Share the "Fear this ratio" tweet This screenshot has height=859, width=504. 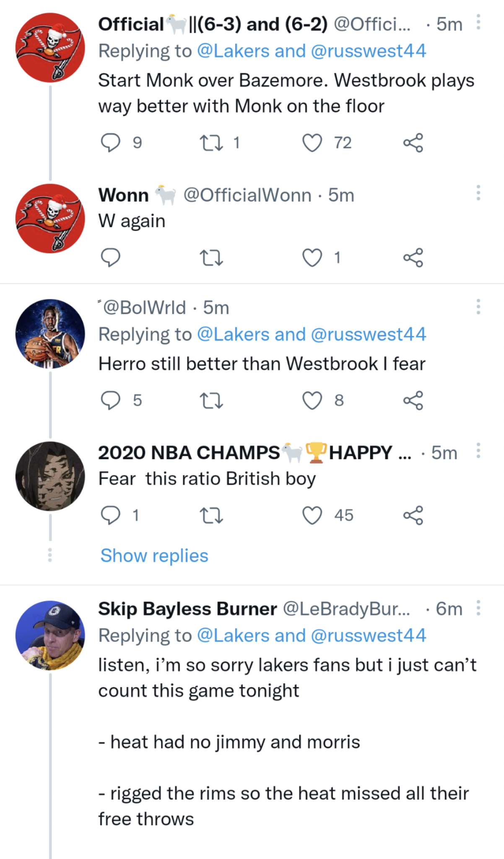413,515
